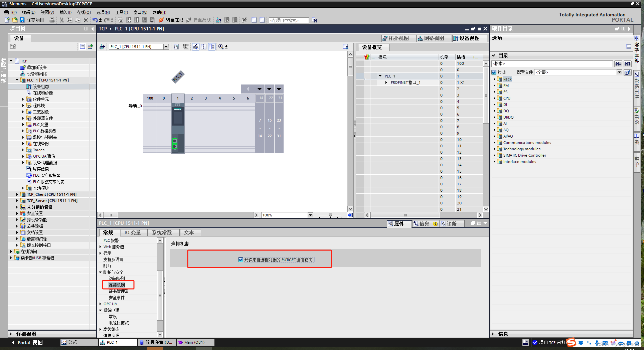
Task: Collapse the project tree with the left arrow
Action: point(93,29)
